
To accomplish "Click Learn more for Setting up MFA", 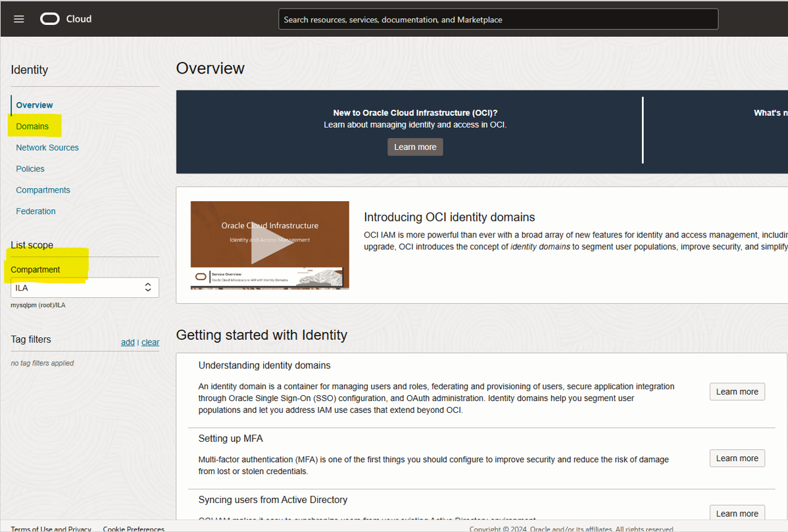I will pyautogui.click(x=737, y=458).
